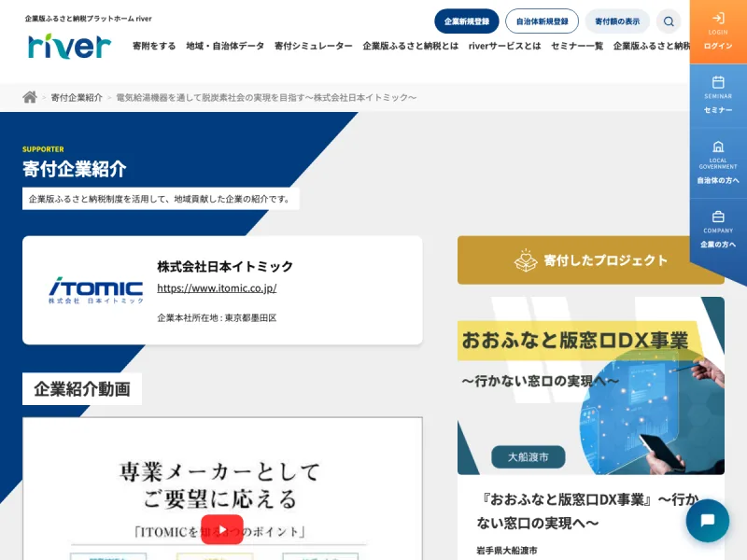This screenshot has width=747, height=560.
Task: Open search via magnifier icon
Action: pyautogui.click(x=669, y=21)
